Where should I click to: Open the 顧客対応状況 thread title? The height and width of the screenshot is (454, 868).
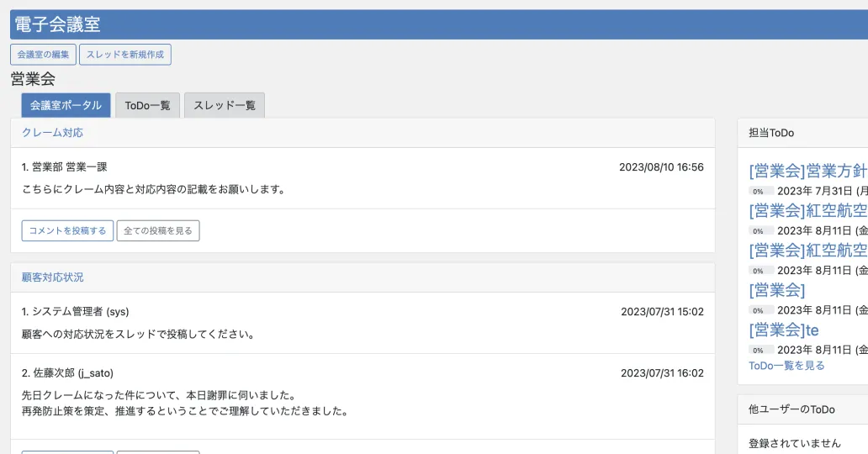52,277
